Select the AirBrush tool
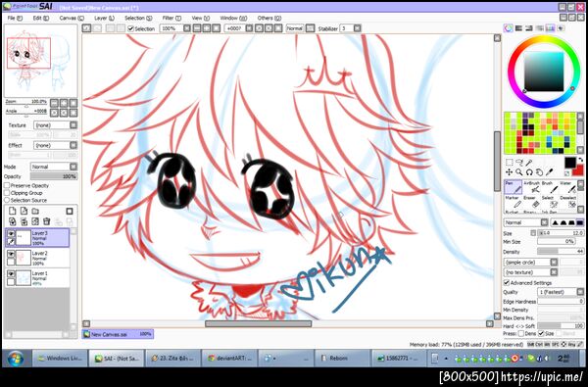Viewport: 588px width, 387px height. (531, 187)
